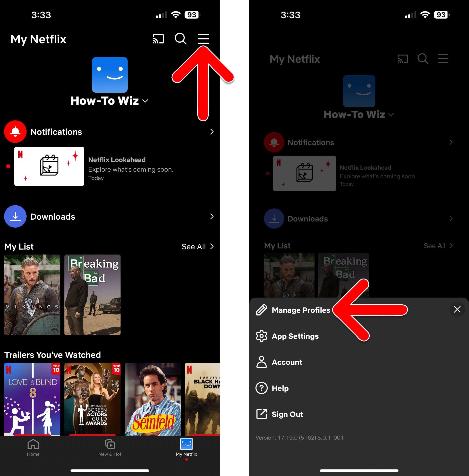Choose Sign Out in the menu sheet
Viewport: 469px width, 476px height.
point(287,414)
